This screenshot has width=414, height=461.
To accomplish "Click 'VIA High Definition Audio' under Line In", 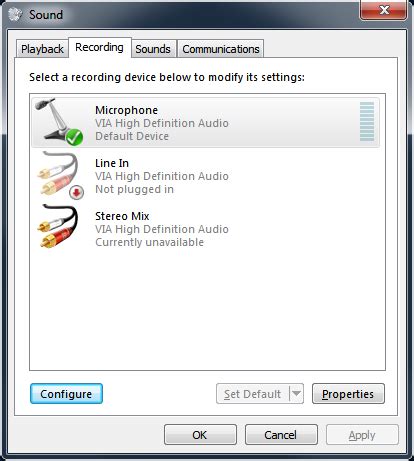I will point(162,176).
